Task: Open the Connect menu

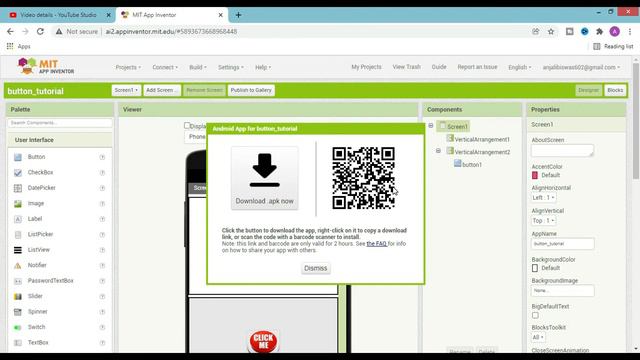Action: (165, 67)
